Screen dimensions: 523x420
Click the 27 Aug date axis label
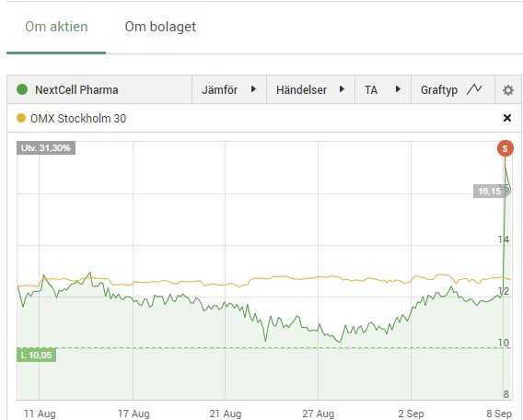tap(318, 414)
